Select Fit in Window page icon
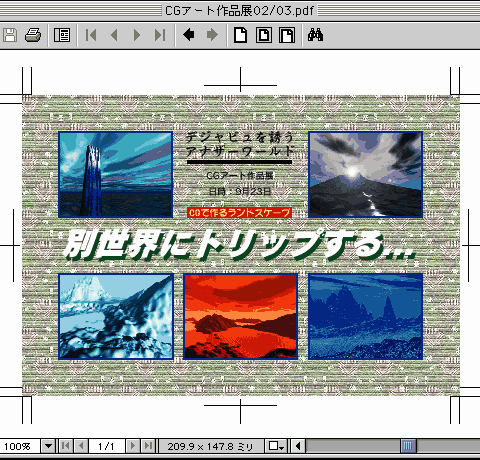Image resolution: width=480 pixels, height=460 pixels. [264, 35]
